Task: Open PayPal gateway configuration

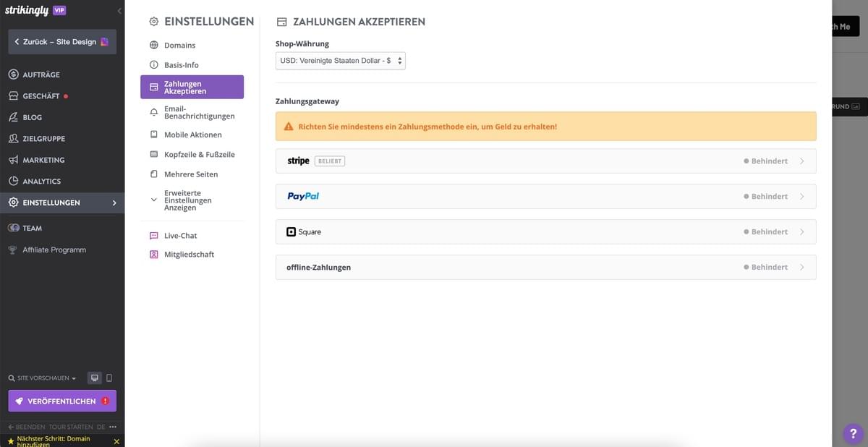Action: point(545,195)
